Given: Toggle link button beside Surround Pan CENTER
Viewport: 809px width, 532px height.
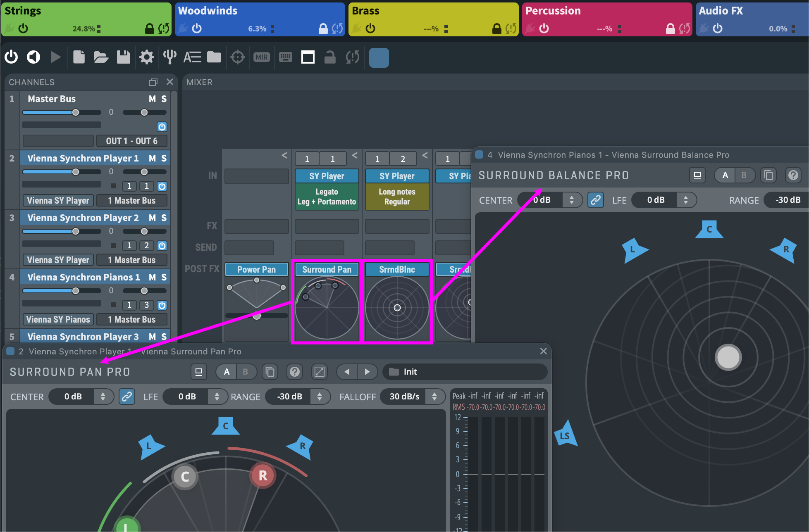Looking at the screenshot, I should point(127,397).
